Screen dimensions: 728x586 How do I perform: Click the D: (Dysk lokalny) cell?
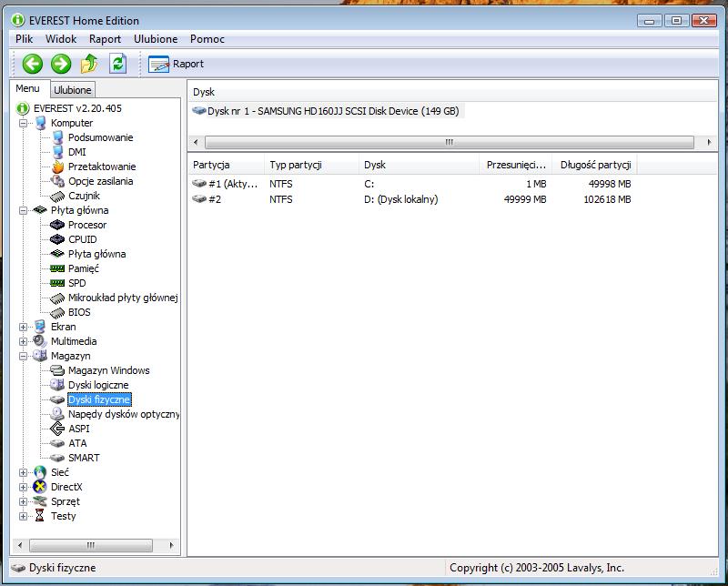(400, 199)
